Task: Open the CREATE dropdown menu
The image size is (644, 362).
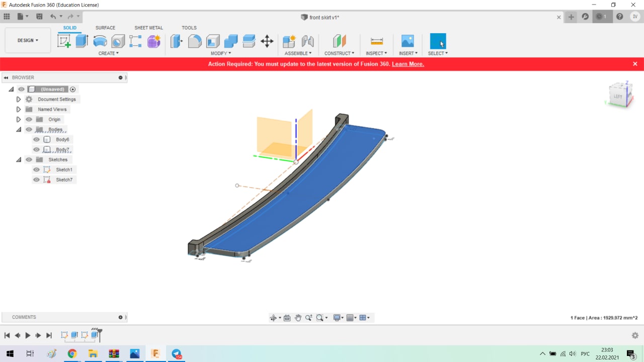Action: pyautogui.click(x=108, y=53)
